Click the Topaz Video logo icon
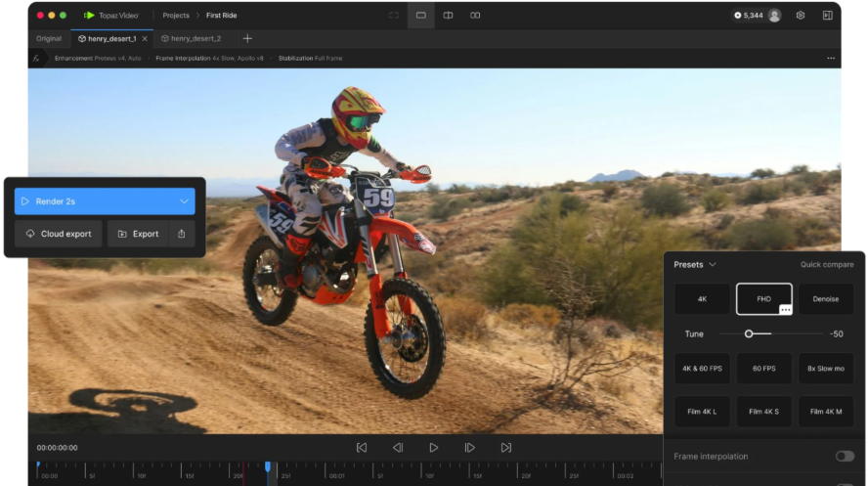Viewport: 868px width, 486px height. (89, 16)
